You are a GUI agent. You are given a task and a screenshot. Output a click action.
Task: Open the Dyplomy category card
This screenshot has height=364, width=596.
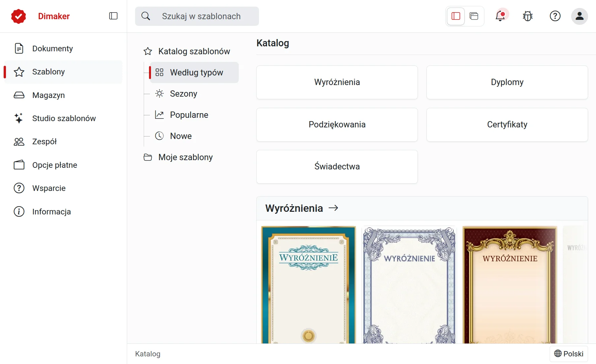(x=507, y=82)
